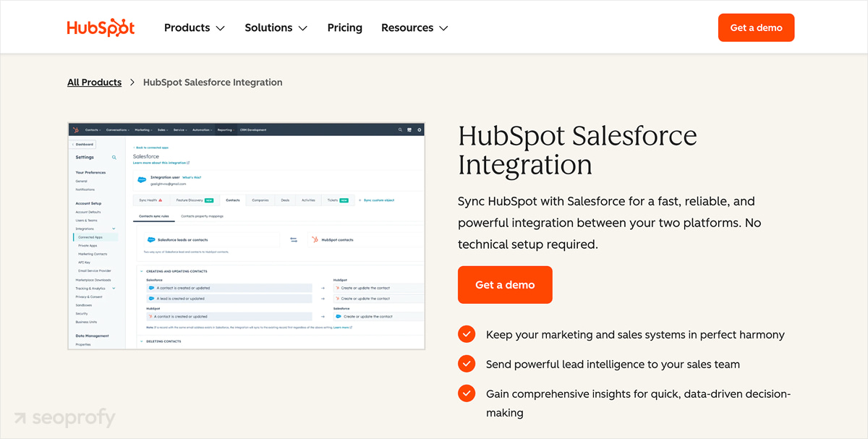
Task: Expand the Deleting Contacts section
Action: pyautogui.click(x=161, y=341)
